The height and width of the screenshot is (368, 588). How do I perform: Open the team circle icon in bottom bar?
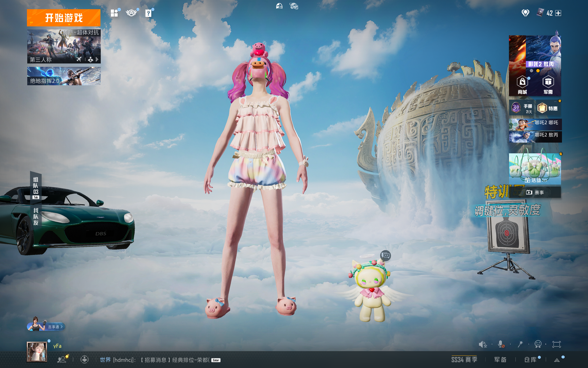pos(85,359)
